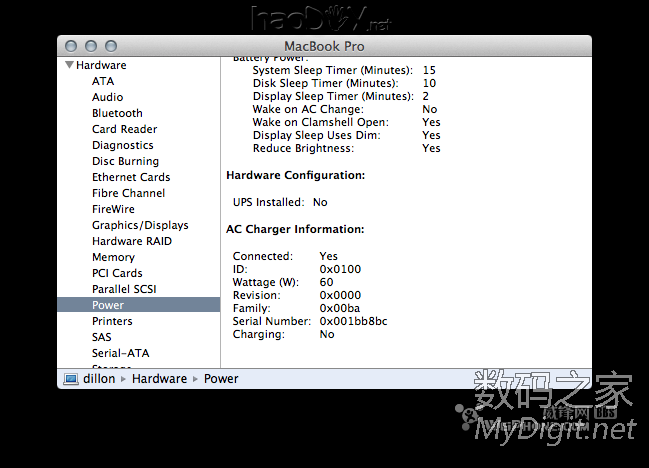This screenshot has width=649, height=468.
Task: Click the computer icon in path bar
Action: pyautogui.click(x=71, y=379)
